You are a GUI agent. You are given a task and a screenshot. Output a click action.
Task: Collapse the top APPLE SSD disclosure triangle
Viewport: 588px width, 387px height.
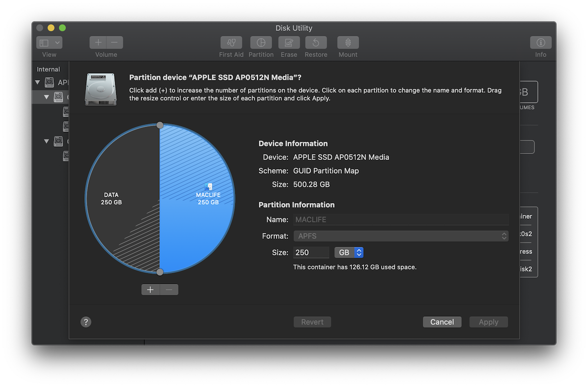pyautogui.click(x=38, y=82)
